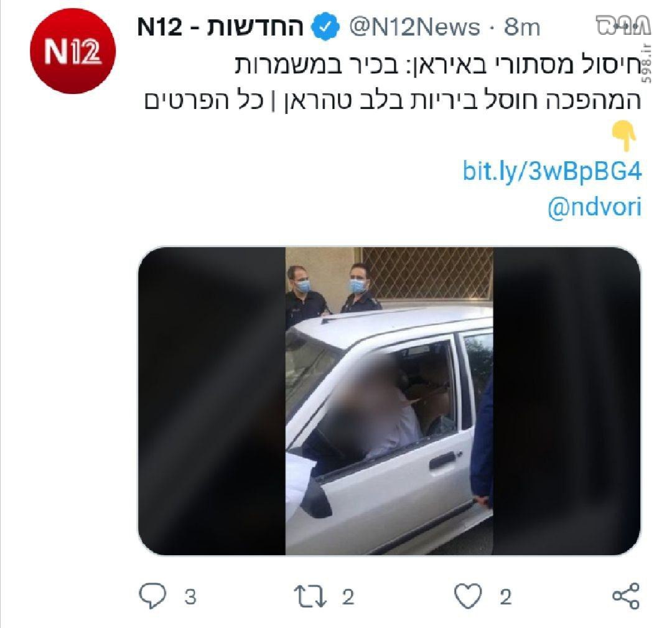Click the 8m timestamp
The height and width of the screenshot is (628, 672).
tap(521, 27)
